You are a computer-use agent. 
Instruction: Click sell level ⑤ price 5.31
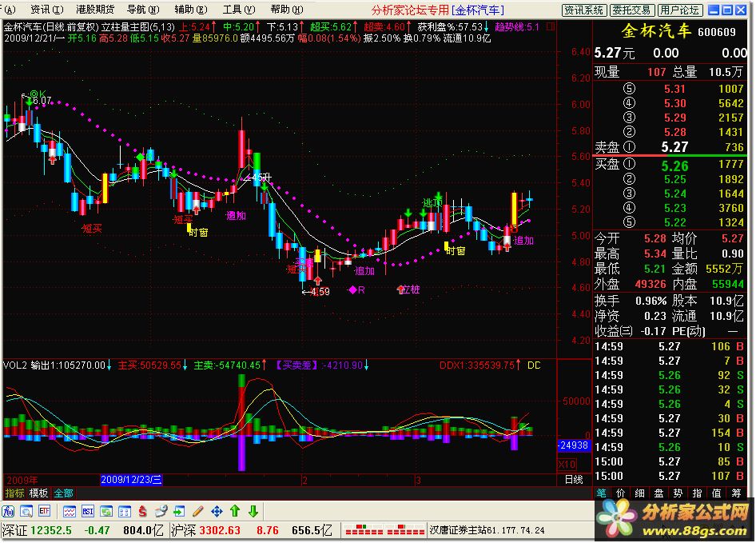pyautogui.click(x=674, y=89)
